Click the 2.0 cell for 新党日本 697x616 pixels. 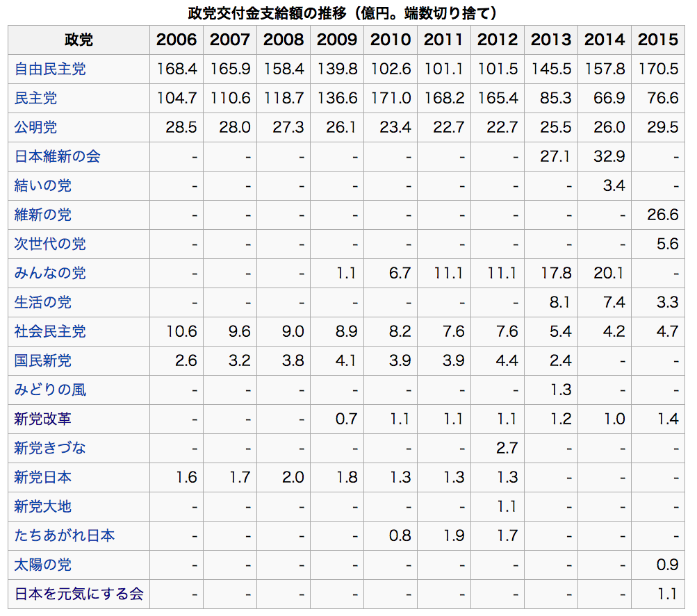[x=284, y=477]
